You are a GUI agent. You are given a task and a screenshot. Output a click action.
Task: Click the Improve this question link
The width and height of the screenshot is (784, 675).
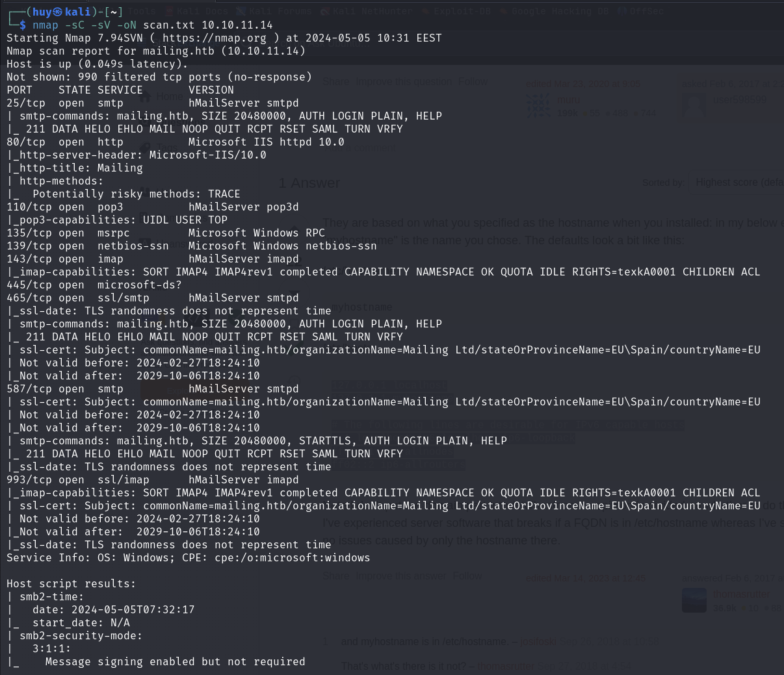pyautogui.click(x=404, y=82)
